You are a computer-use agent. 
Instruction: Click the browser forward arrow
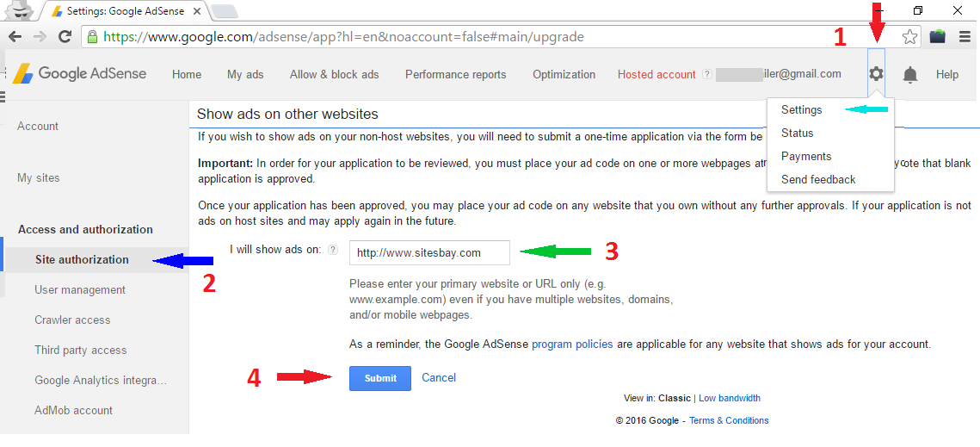pos(40,36)
